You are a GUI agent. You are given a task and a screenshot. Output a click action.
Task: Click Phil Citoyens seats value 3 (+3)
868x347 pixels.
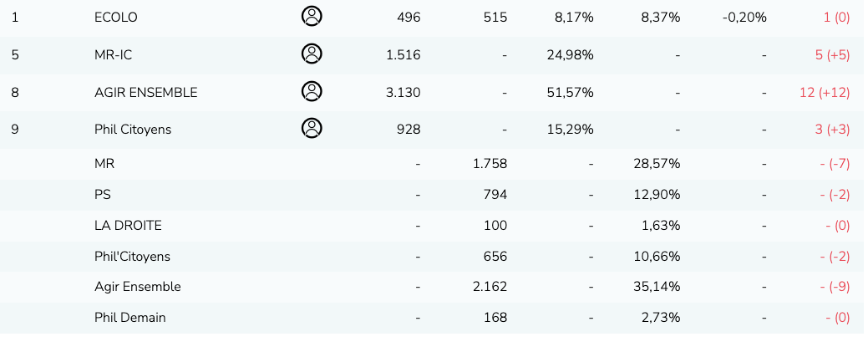(x=832, y=130)
